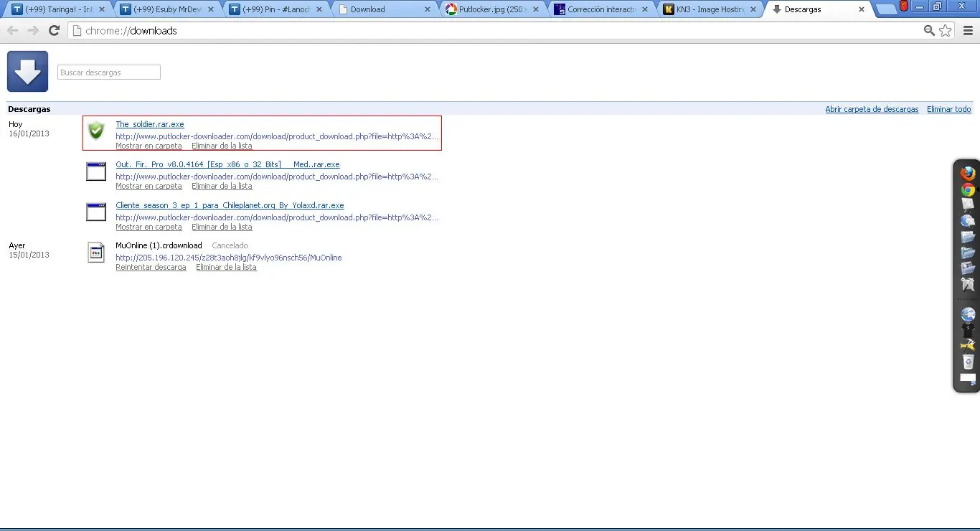The height and width of the screenshot is (531, 980).
Task: Click the 205.196.120.245 MuOnline source URL
Action: click(229, 258)
